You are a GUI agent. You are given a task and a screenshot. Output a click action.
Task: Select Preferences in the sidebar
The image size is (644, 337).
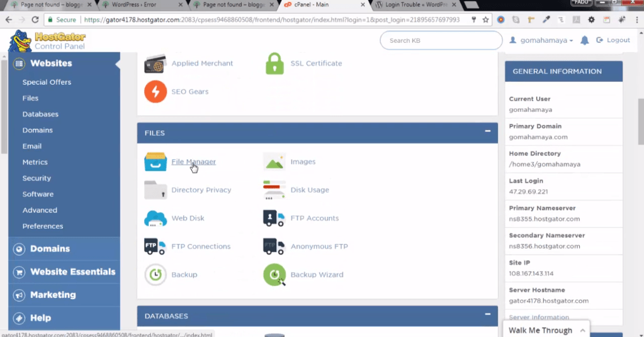pos(43,226)
